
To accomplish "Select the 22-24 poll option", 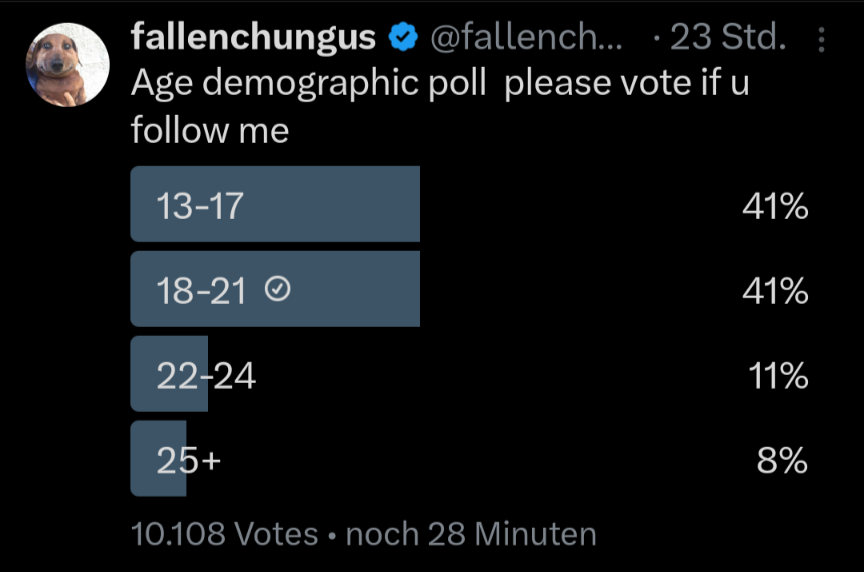I will [206, 376].
